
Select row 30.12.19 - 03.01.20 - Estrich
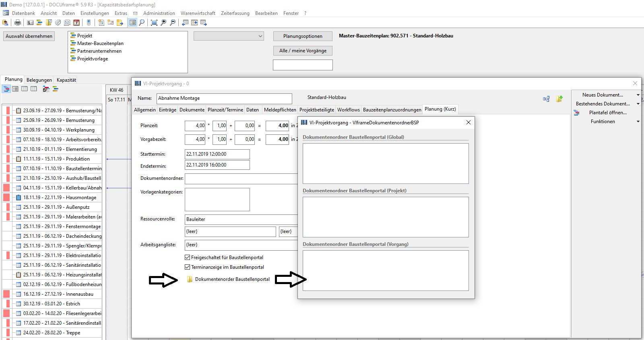pyautogui.click(x=52, y=304)
